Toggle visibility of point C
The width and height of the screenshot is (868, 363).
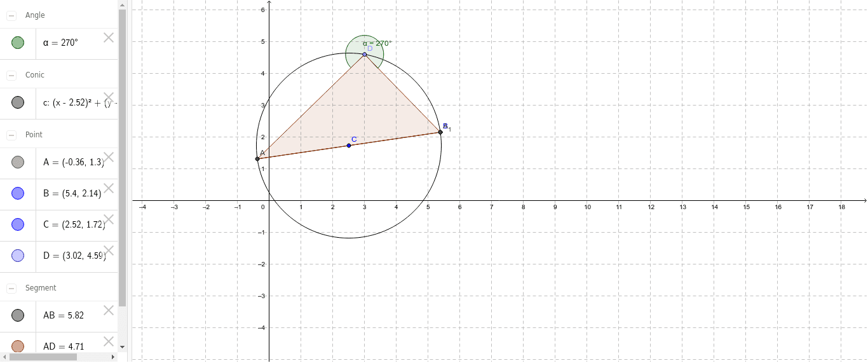18,224
